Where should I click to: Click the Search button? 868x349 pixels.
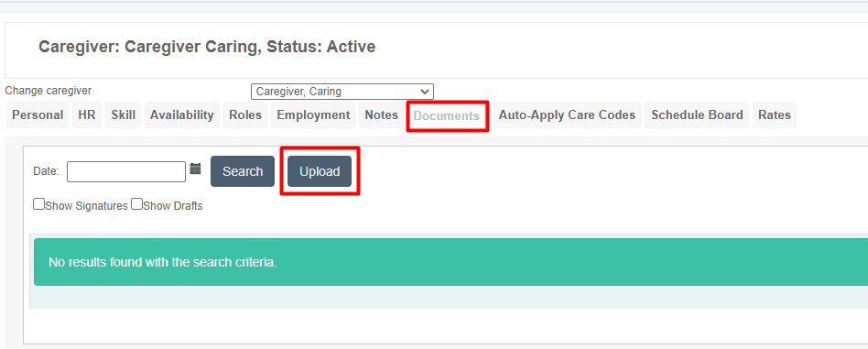243,171
